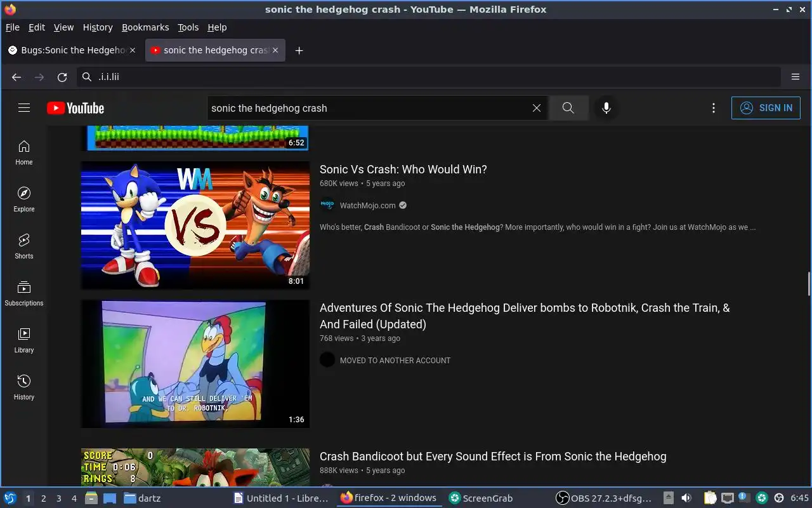Image resolution: width=812 pixels, height=508 pixels.
Task: Open Crash Bandicoot but Every Sound Effect title
Action: [x=493, y=457]
